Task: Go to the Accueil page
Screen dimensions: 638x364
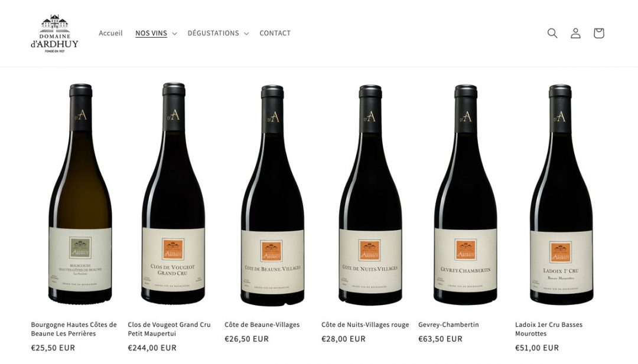Action: tap(110, 33)
